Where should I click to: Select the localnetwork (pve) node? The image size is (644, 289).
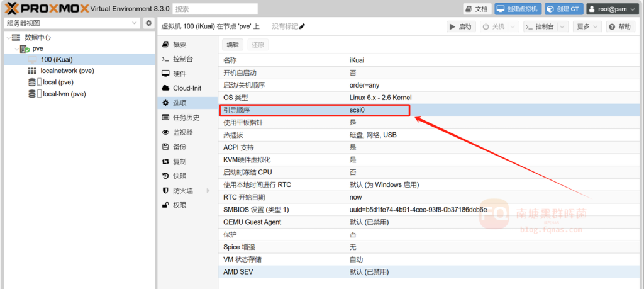coord(67,71)
